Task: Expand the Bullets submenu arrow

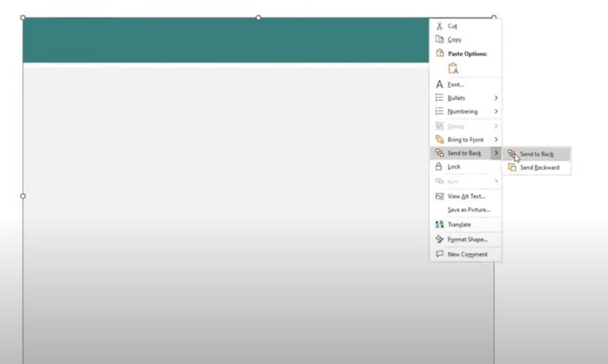Action: (x=496, y=98)
